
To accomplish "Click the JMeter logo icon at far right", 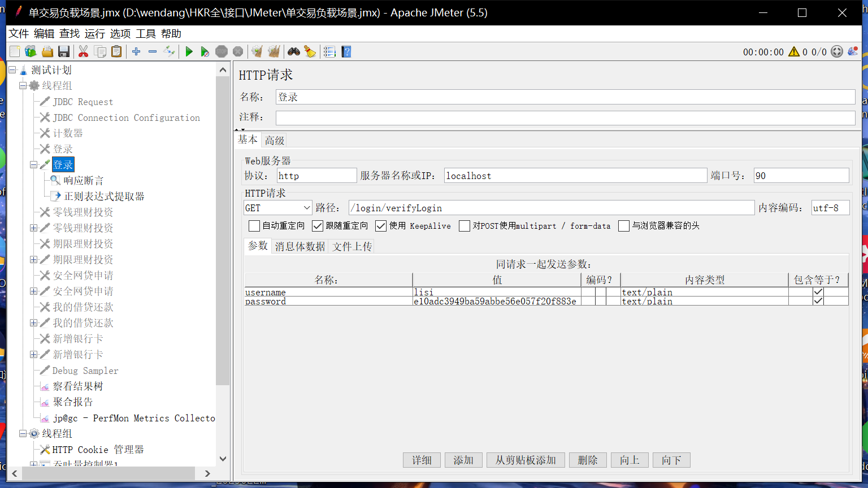I will click(853, 52).
